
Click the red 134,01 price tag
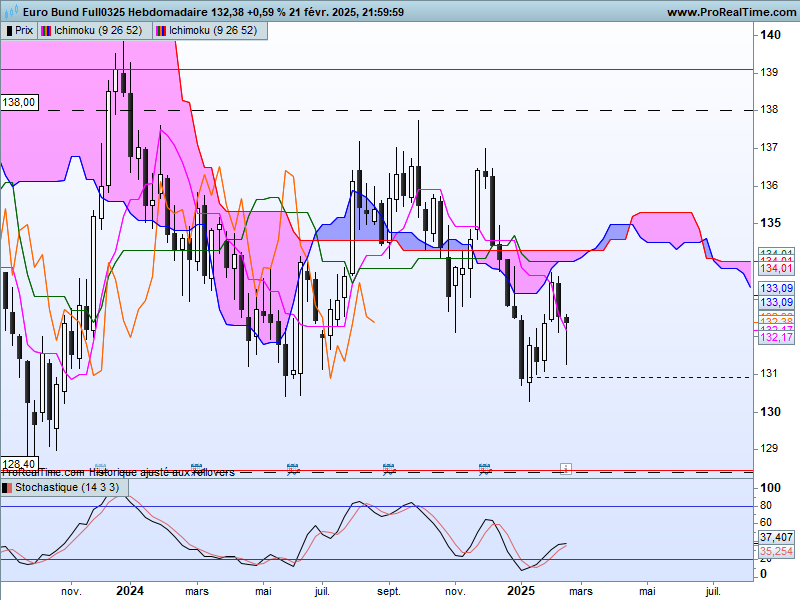coord(777,268)
